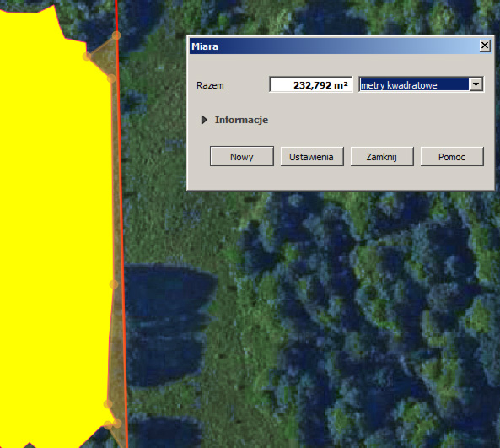Viewport: 500px width, 448px height.
Task: Click the Razem total area field
Action: pos(311,85)
